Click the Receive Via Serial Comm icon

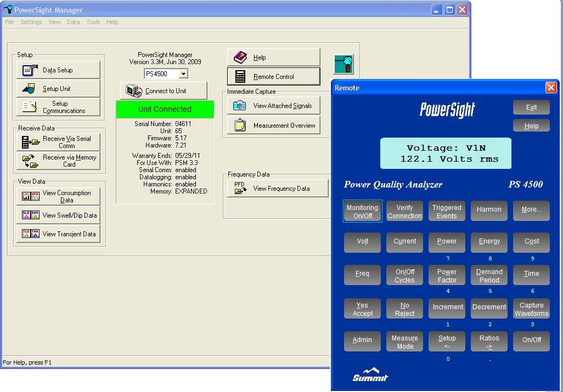(30, 143)
